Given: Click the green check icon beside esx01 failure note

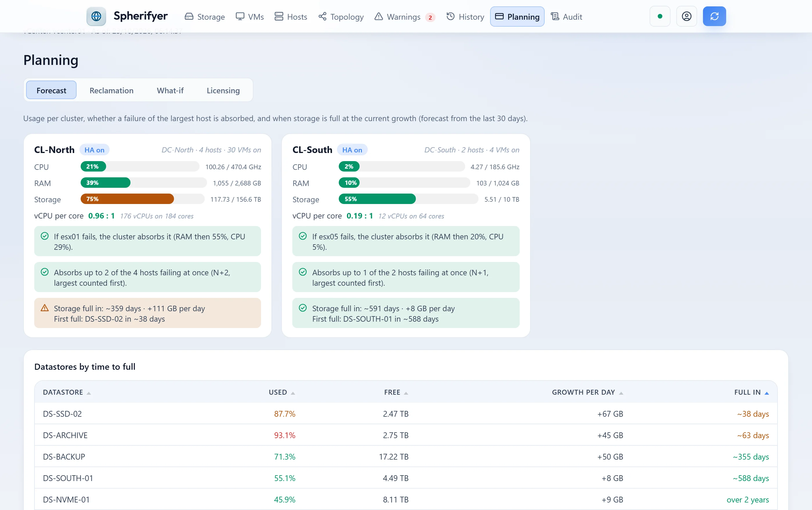Looking at the screenshot, I should (x=44, y=236).
